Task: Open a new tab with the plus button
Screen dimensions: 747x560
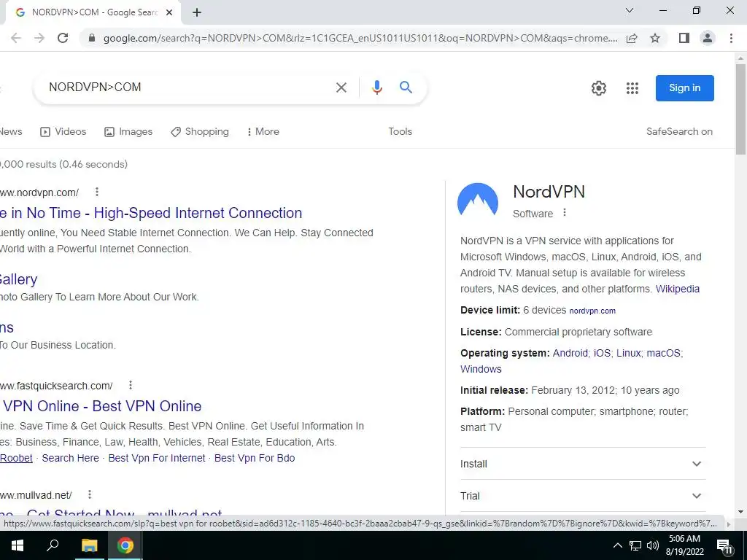Action: click(x=197, y=13)
